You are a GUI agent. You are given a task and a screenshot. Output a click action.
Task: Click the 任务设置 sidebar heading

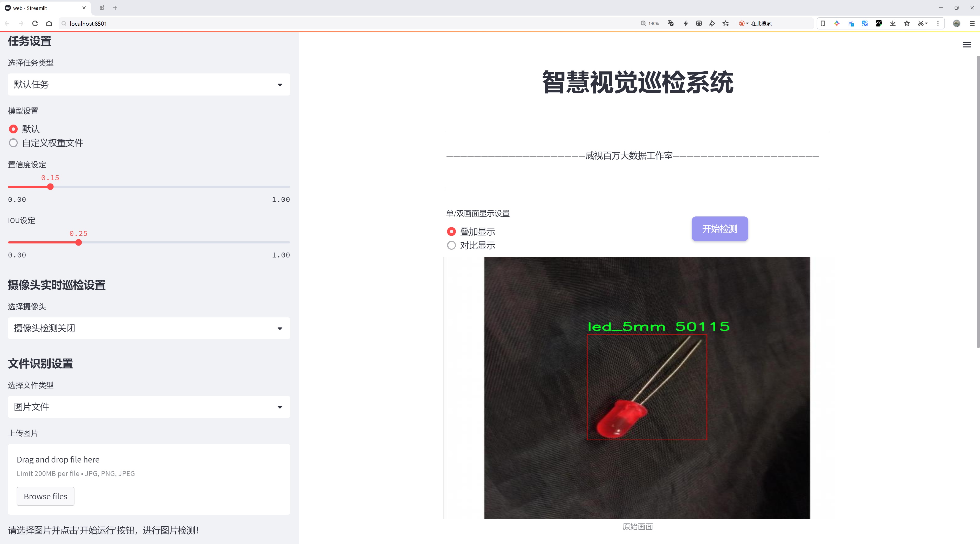30,41
